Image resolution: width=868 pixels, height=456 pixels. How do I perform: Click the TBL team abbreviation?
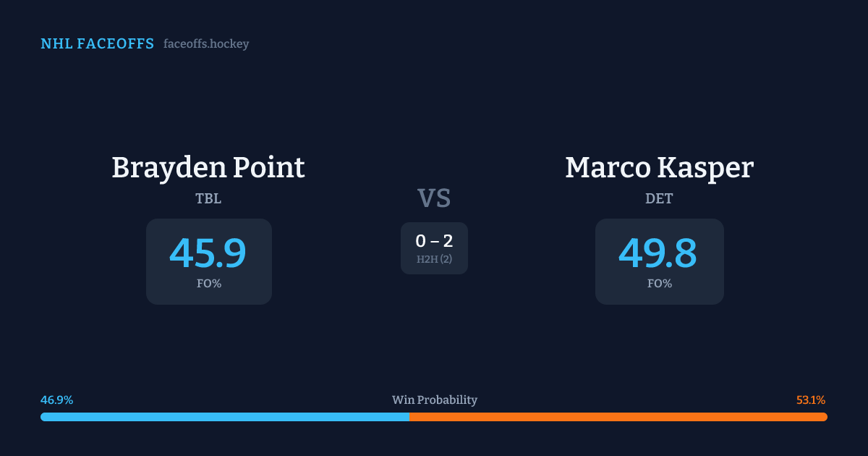pyautogui.click(x=208, y=199)
